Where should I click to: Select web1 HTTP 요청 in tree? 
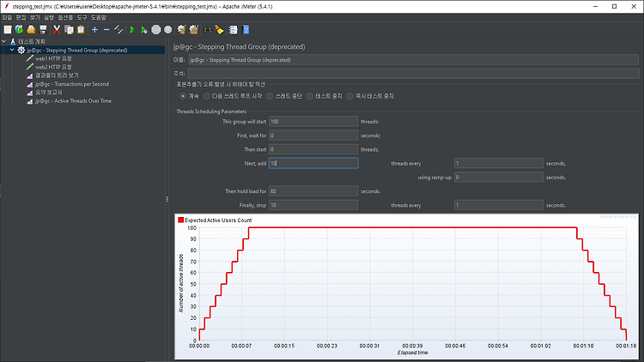tap(53, 58)
